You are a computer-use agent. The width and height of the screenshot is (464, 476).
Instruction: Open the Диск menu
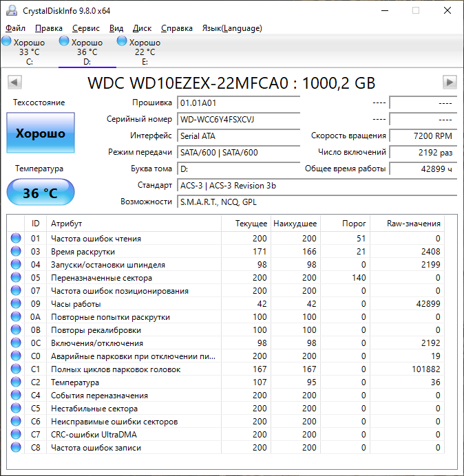(142, 28)
